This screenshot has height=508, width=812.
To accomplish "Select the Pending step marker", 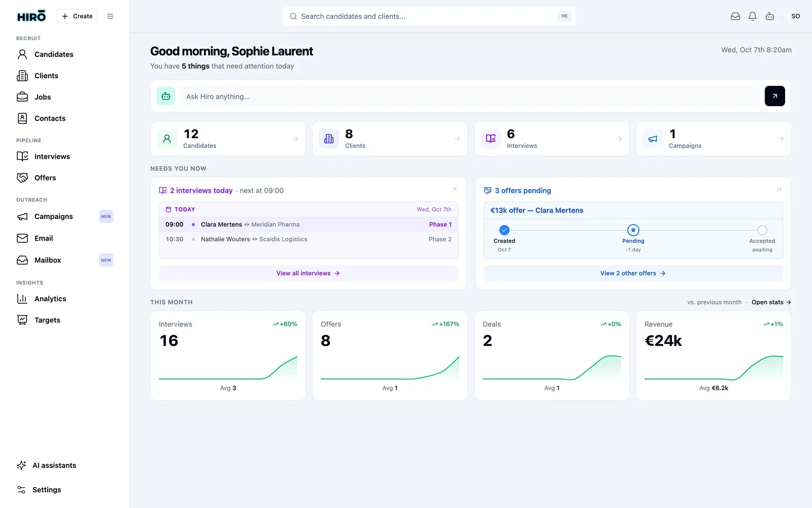I will point(633,230).
